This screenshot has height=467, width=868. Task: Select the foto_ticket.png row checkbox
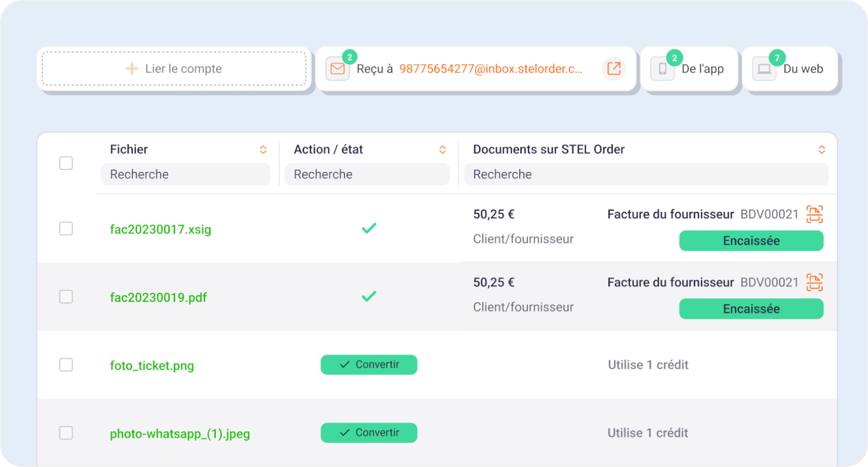tap(66, 365)
